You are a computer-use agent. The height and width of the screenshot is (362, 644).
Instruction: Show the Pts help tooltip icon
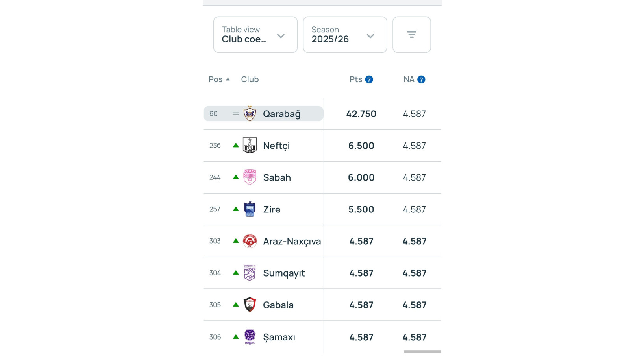369,79
